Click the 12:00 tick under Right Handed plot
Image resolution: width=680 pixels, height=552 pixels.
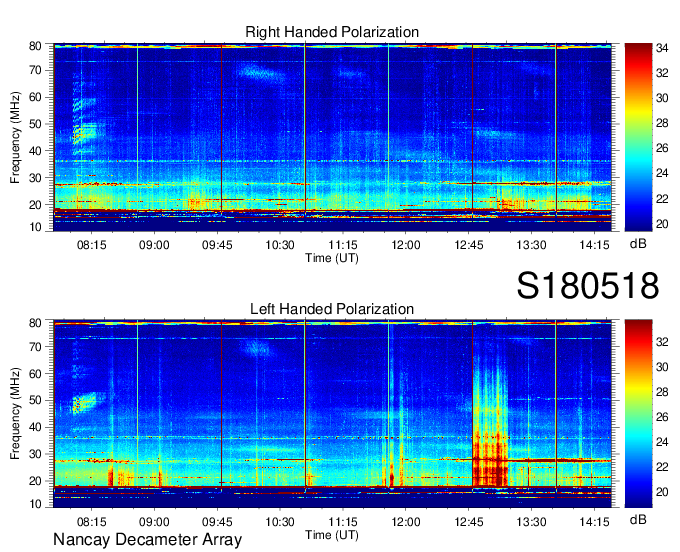click(405, 245)
